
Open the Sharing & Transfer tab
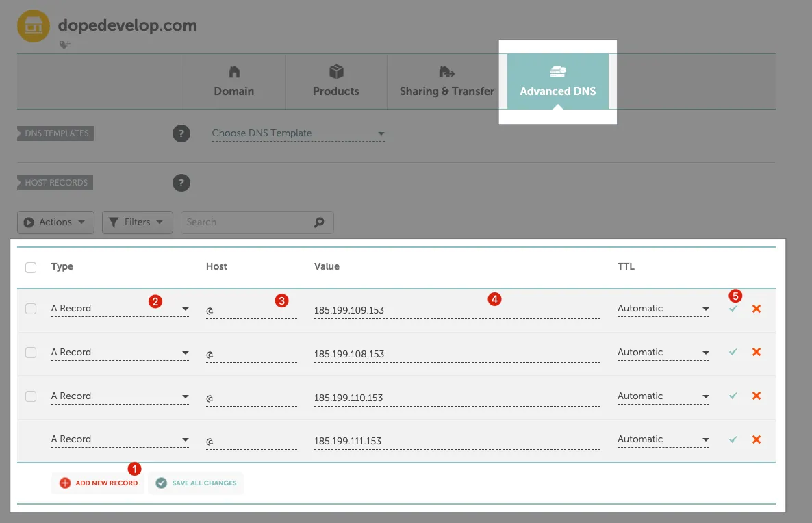pyautogui.click(x=446, y=81)
